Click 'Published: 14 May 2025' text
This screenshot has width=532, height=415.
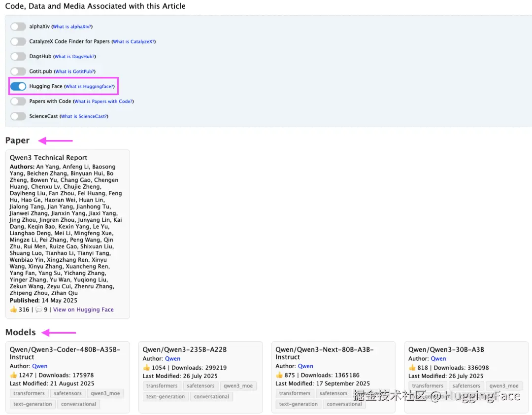[43, 301]
